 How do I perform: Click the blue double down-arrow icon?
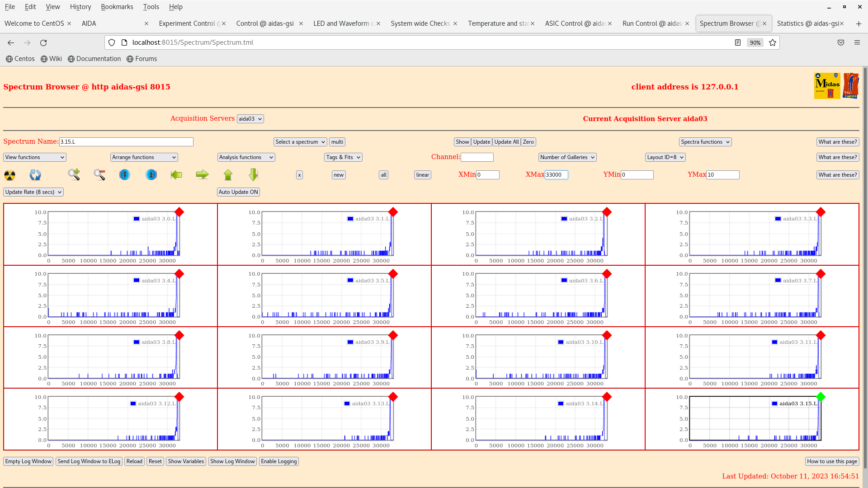(x=125, y=174)
